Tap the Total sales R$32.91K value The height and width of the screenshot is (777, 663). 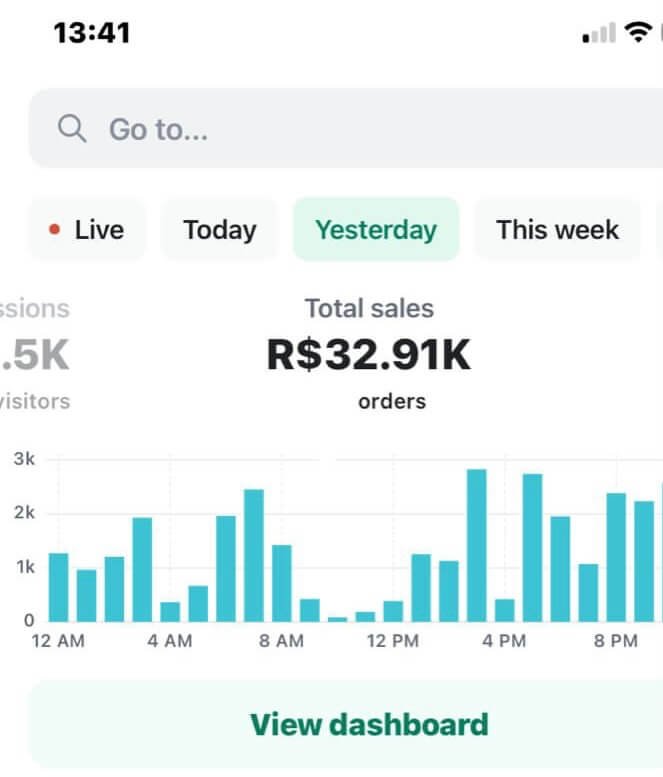pos(368,356)
